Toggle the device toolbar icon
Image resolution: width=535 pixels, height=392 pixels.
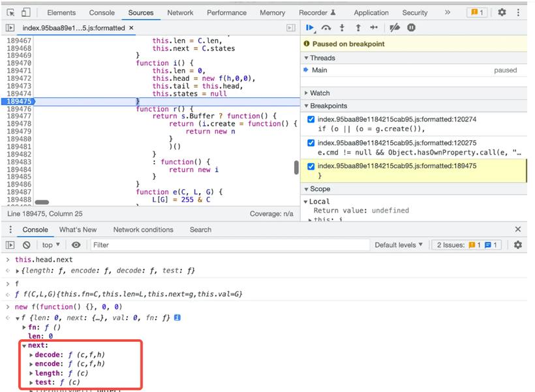(x=26, y=12)
